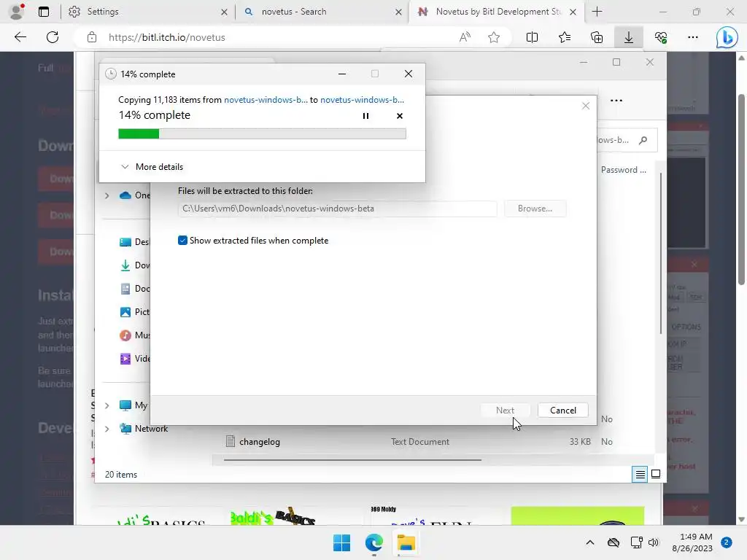The height and width of the screenshot is (560, 747).
Task: Open Windows Start menu
Action: tap(341, 542)
